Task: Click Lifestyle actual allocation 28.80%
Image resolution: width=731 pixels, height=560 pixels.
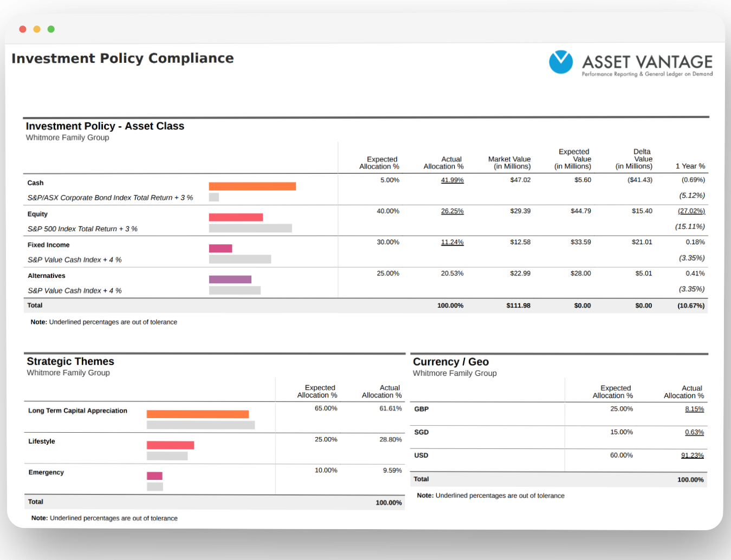Action: (x=391, y=440)
